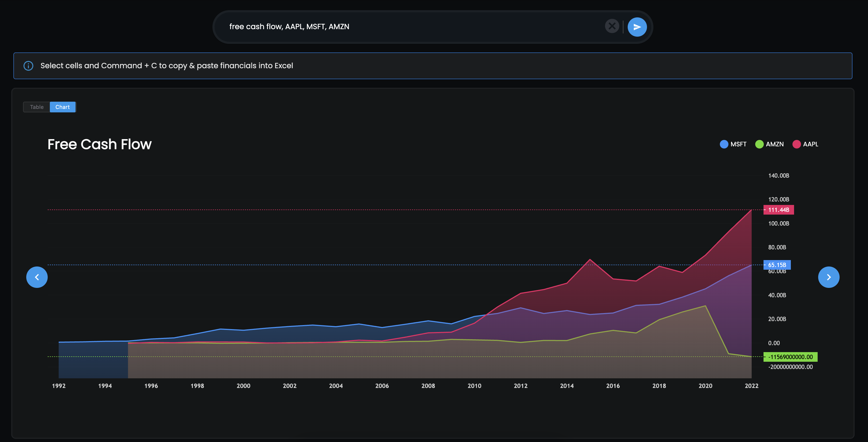The height and width of the screenshot is (442, 868).
Task: Toggle AMZN series via legend label
Action: 775,144
